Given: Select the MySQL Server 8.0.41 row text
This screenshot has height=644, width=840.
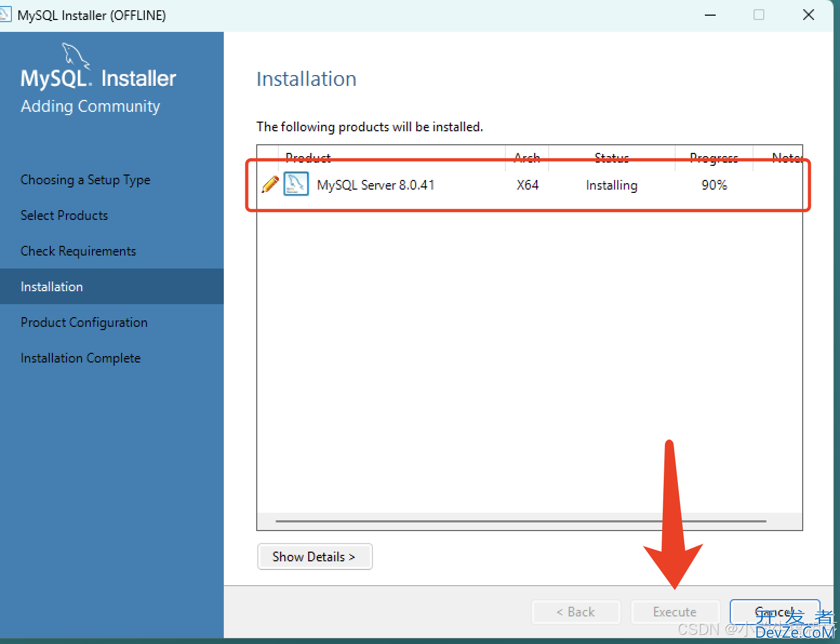Looking at the screenshot, I should coord(376,185).
